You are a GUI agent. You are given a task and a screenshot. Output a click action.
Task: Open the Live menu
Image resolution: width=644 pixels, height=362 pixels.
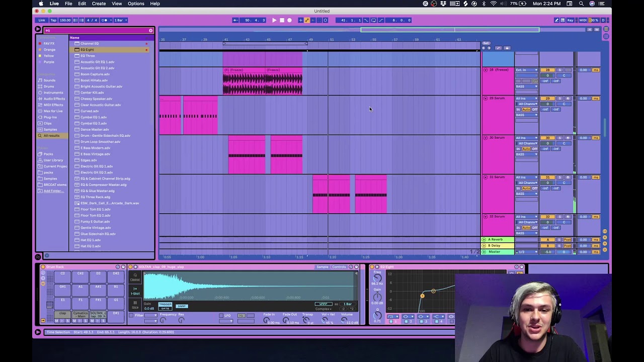point(54,4)
